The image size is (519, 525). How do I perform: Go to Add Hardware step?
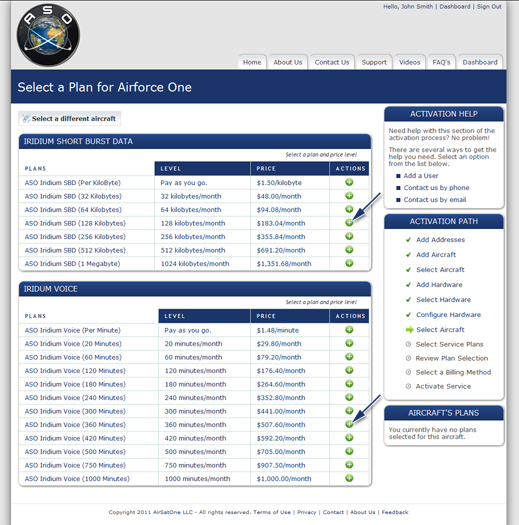point(439,285)
